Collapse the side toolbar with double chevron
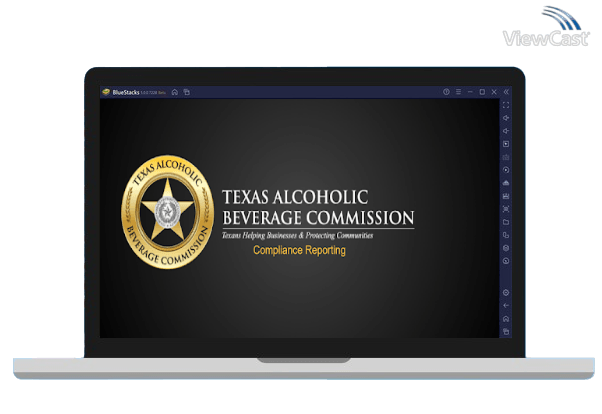 coord(506,92)
